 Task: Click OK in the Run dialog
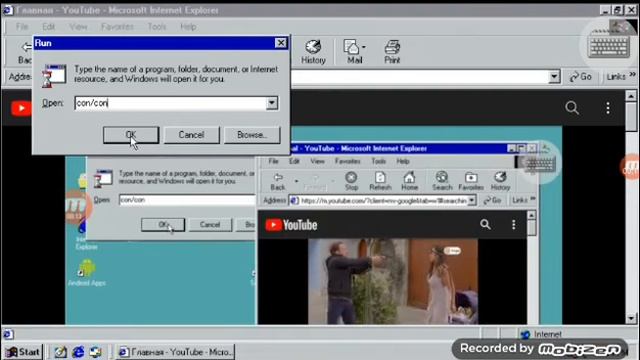131,135
